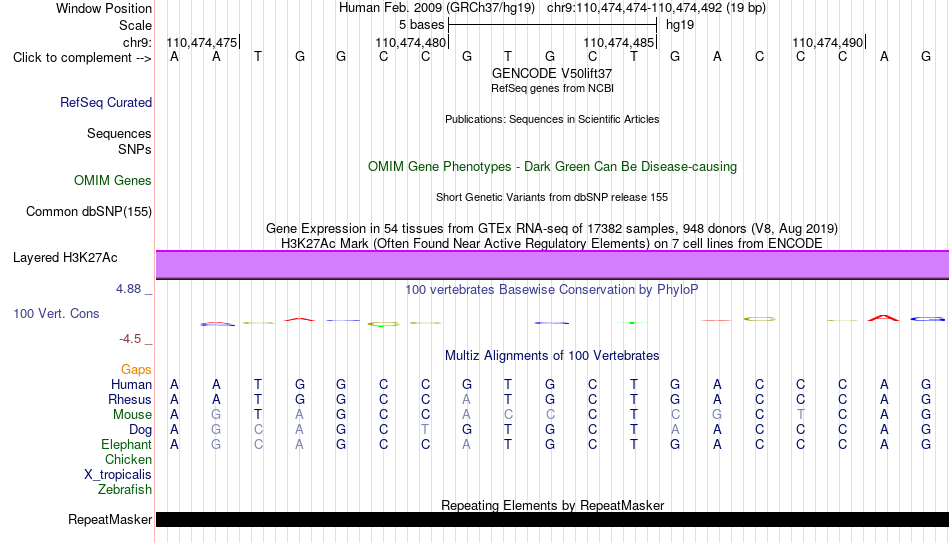Select the Zebrafish alignment row label

(x=125, y=490)
